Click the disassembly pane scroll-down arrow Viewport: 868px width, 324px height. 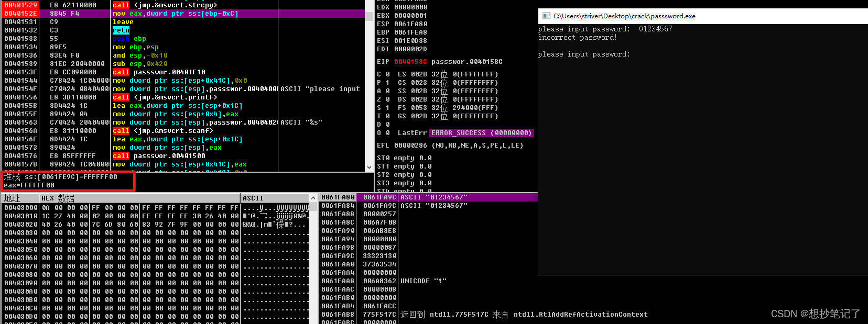(370, 167)
